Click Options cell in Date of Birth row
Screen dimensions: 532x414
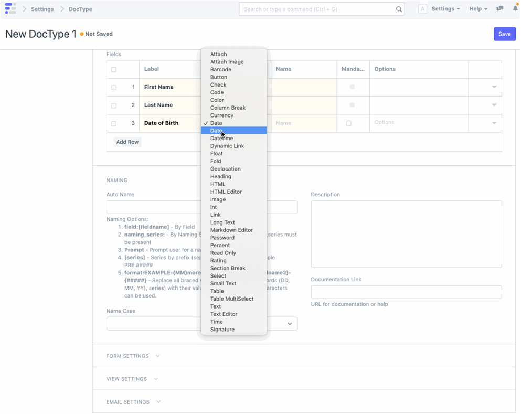coord(419,123)
